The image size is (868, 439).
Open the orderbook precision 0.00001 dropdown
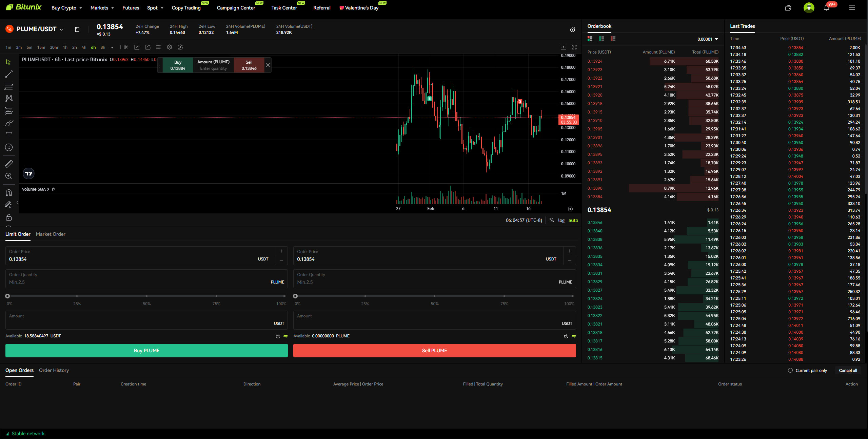pyautogui.click(x=708, y=39)
